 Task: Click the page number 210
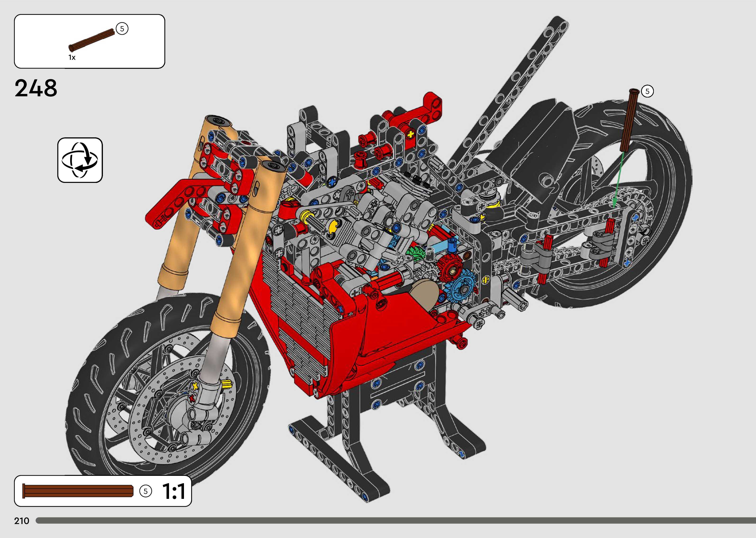coord(22,521)
